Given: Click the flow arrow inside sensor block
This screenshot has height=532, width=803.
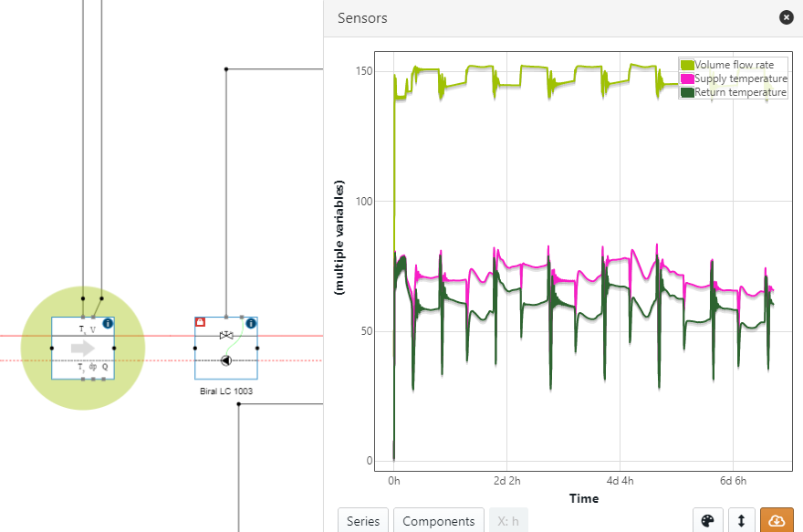Looking at the screenshot, I should pyautogui.click(x=82, y=348).
